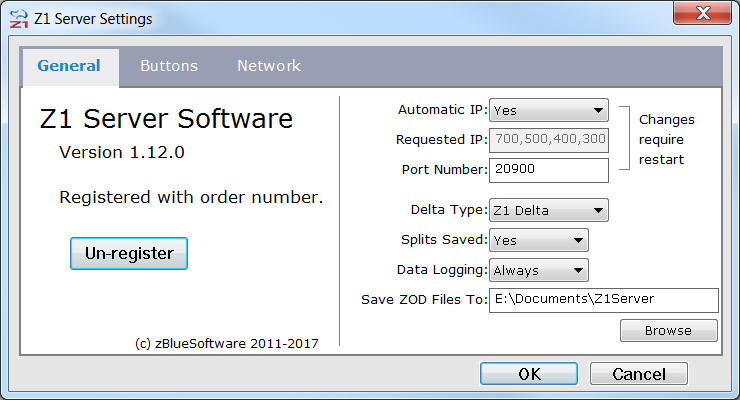Open the Delta Type dropdown
This screenshot has width=740, height=400.
pos(549,210)
